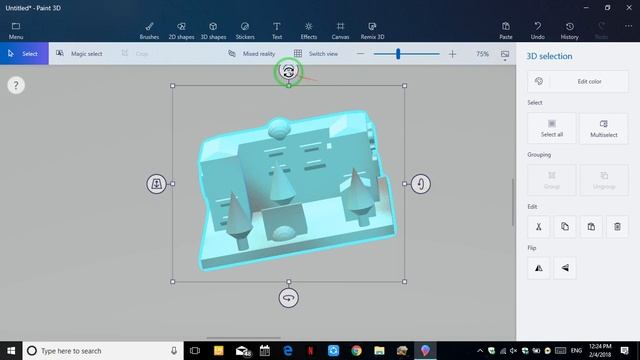Click the zoom in plus button
The image size is (640, 360).
tap(452, 53)
